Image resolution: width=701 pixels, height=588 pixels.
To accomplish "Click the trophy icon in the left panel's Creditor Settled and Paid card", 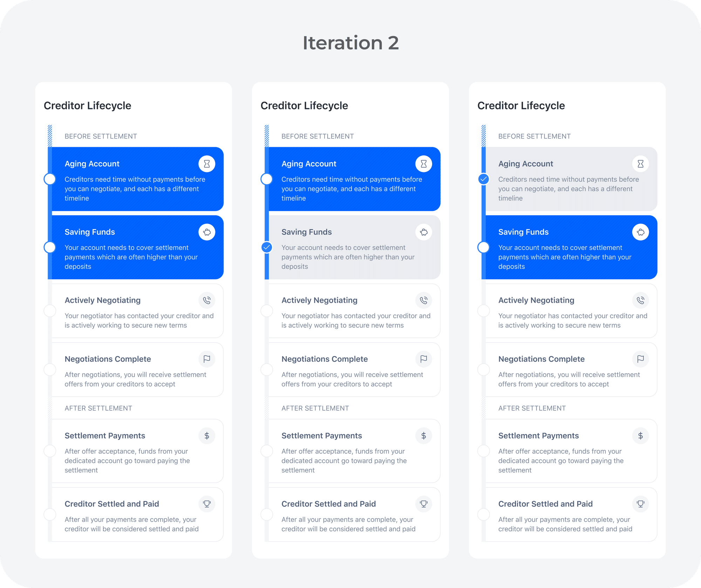I will coord(207,504).
